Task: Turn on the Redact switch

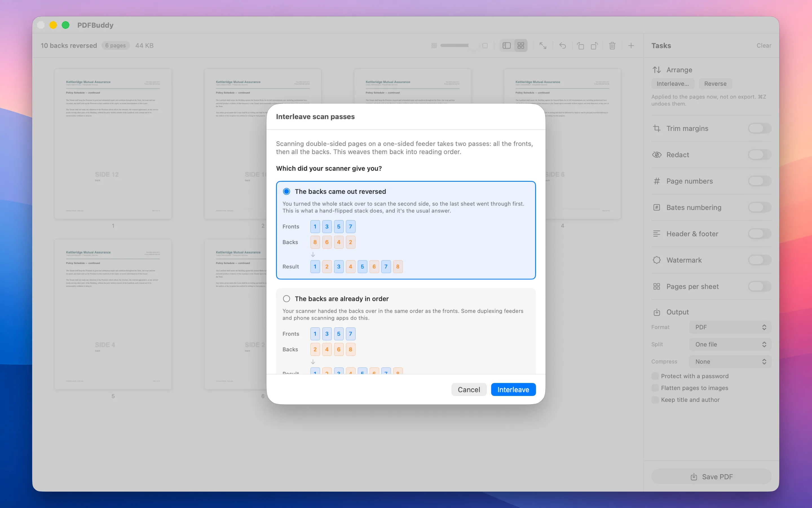Action: point(760,155)
